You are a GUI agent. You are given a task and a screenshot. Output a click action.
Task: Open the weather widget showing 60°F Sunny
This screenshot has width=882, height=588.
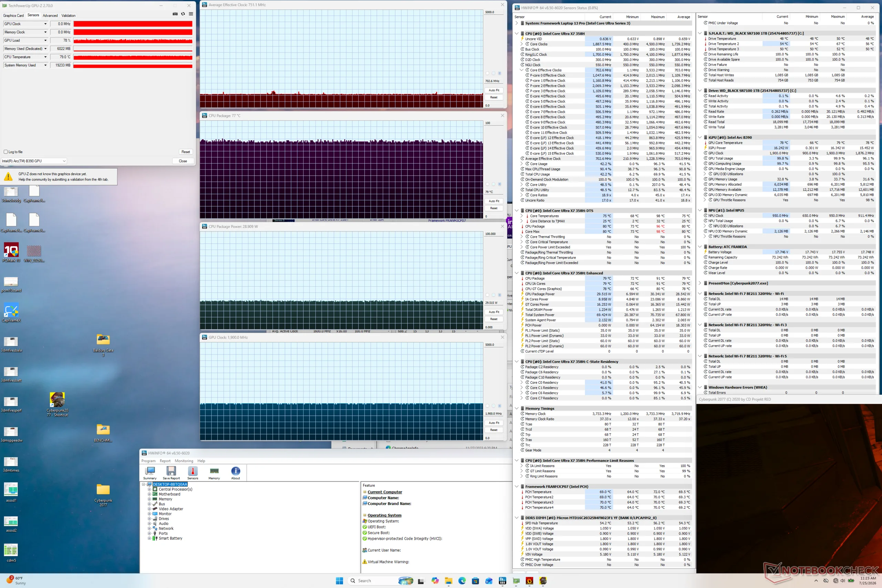[x=16, y=580]
